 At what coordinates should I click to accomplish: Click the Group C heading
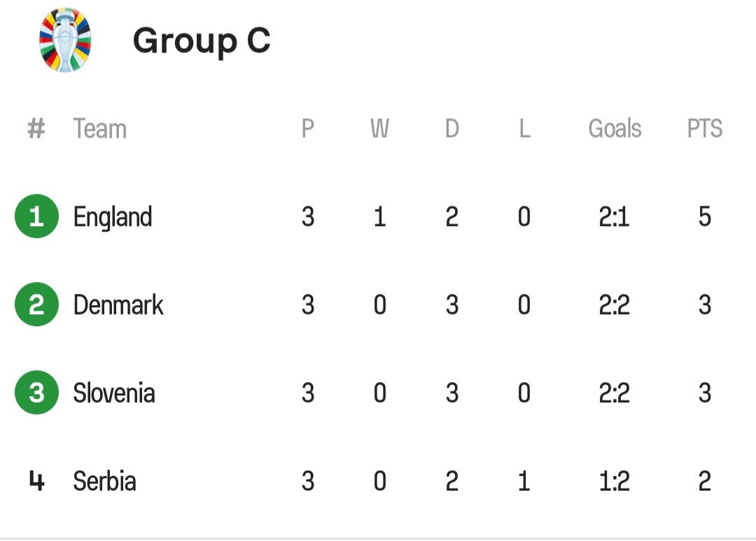click(x=202, y=41)
